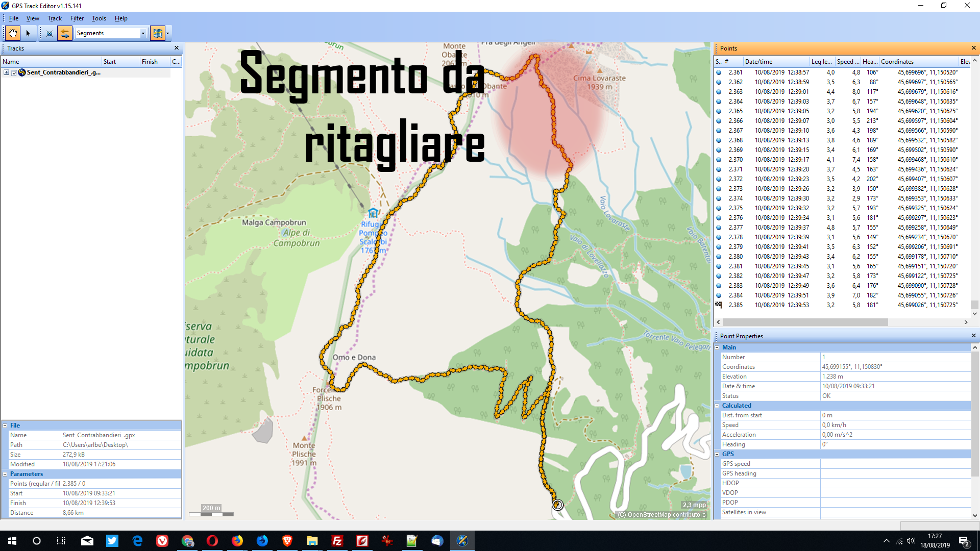
Task: Select the hand pan tool
Action: (x=13, y=33)
